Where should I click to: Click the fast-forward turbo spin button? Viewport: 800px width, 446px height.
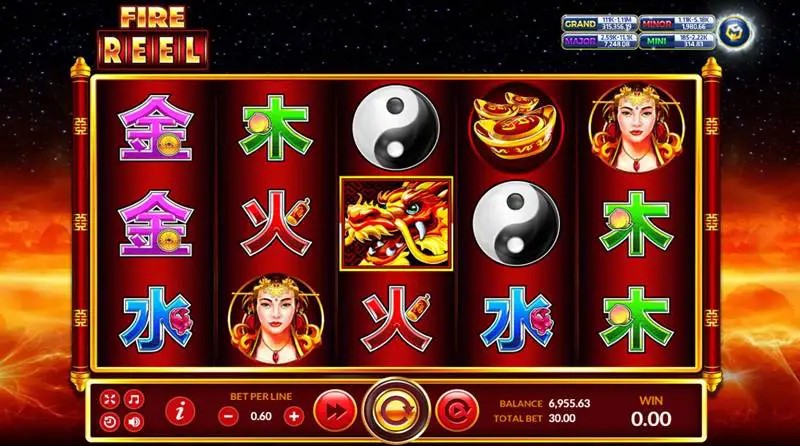335,411
